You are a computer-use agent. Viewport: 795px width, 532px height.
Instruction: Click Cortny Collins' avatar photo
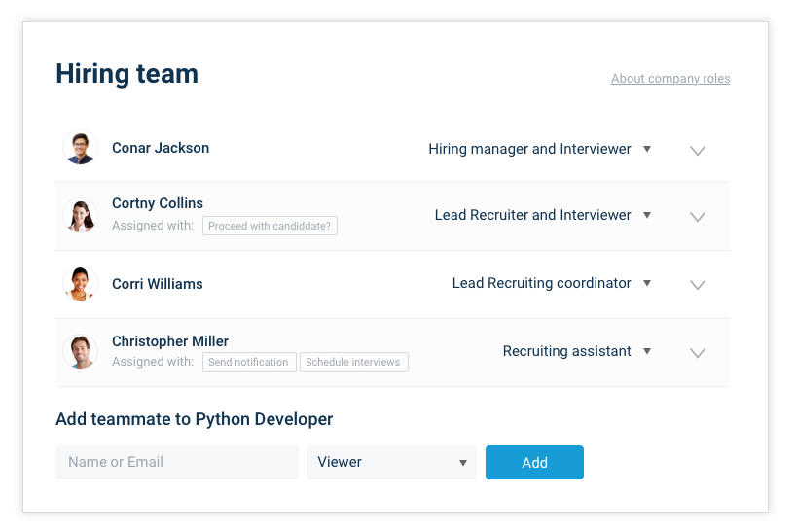coord(80,215)
